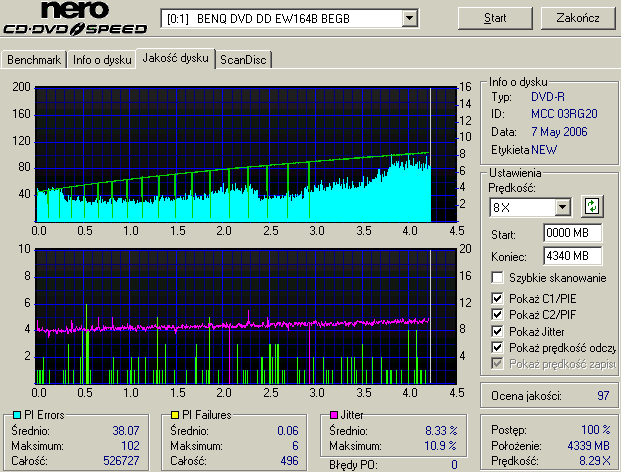Switch to the Benchmark tab
The image size is (621, 472).
34,60
